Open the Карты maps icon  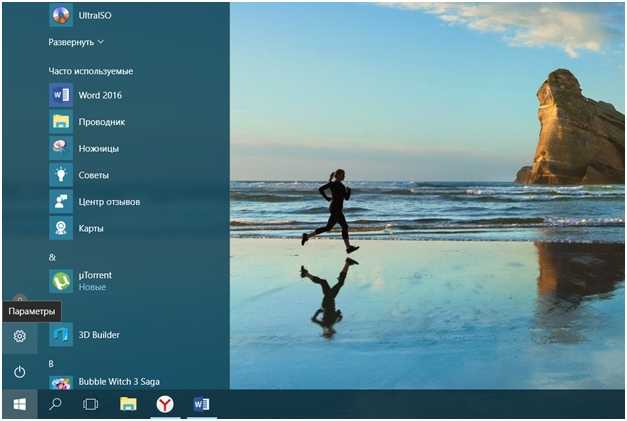tap(61, 228)
